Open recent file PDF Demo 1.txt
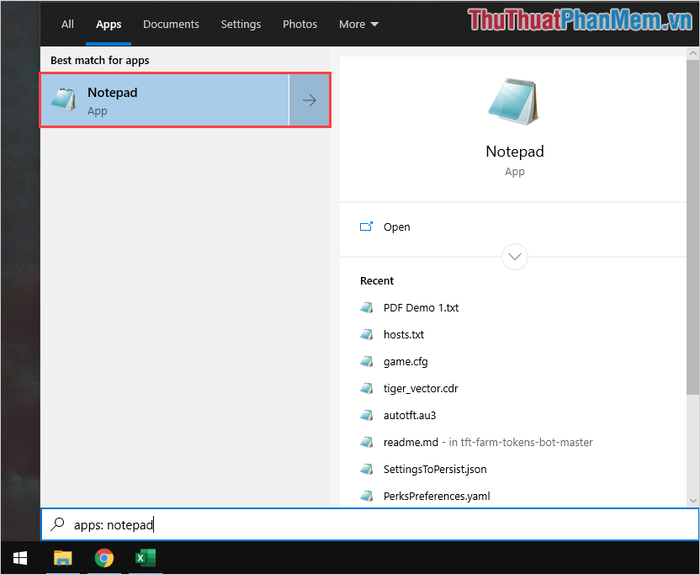The image size is (700, 575). 421,308
